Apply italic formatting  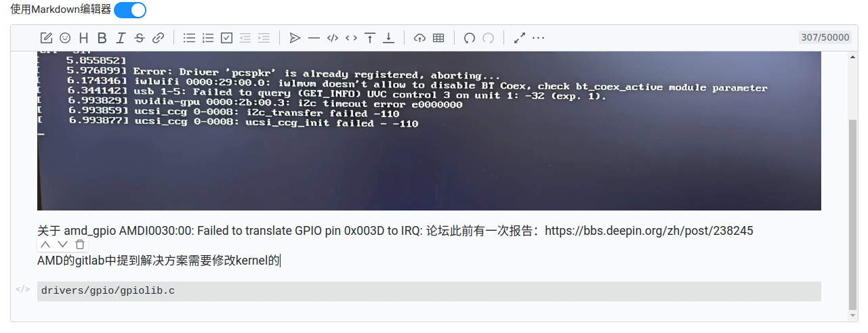[x=121, y=38]
